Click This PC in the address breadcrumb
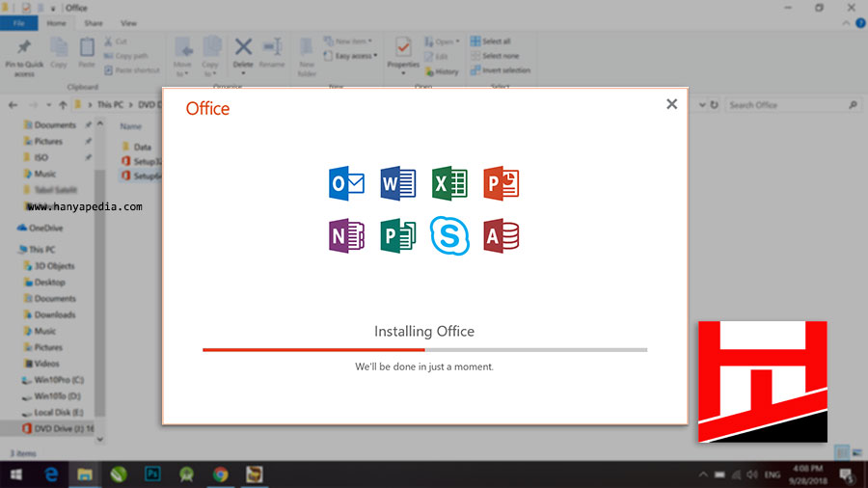The image size is (868, 488). [110, 104]
